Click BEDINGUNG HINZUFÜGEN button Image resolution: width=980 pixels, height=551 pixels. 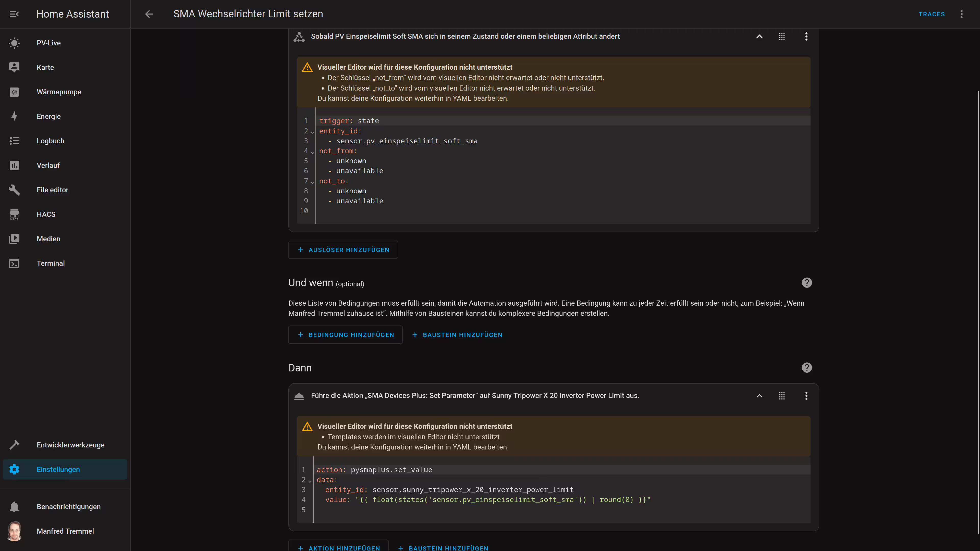[x=345, y=335]
